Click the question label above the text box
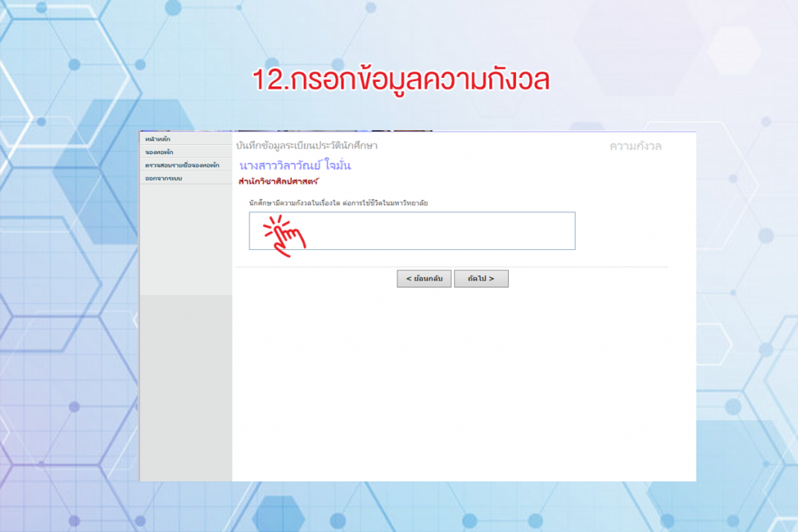The height and width of the screenshot is (532, 798). (338, 203)
